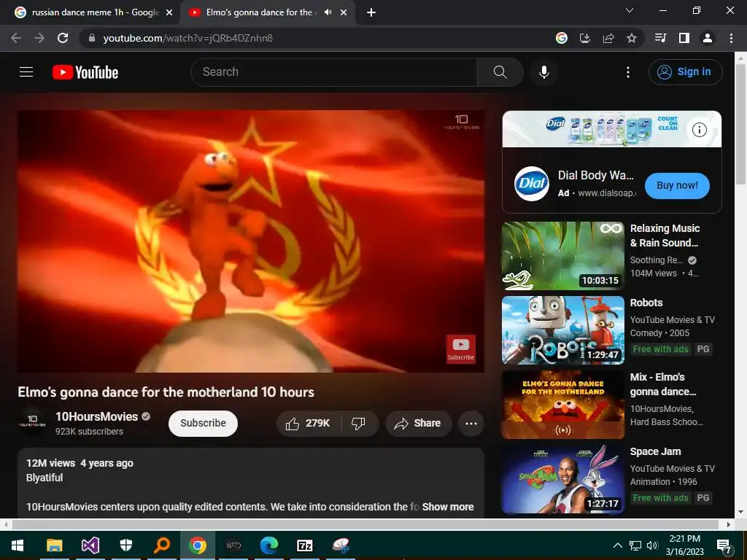Open the notification center icon
Image resolution: width=747 pixels, height=560 pixels.
(x=724, y=545)
